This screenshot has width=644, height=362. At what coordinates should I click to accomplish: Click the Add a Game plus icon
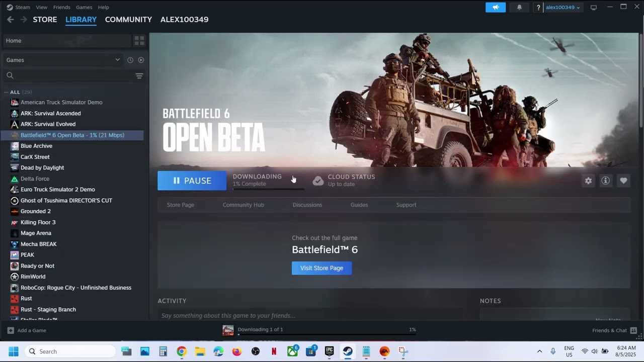pyautogui.click(x=11, y=330)
